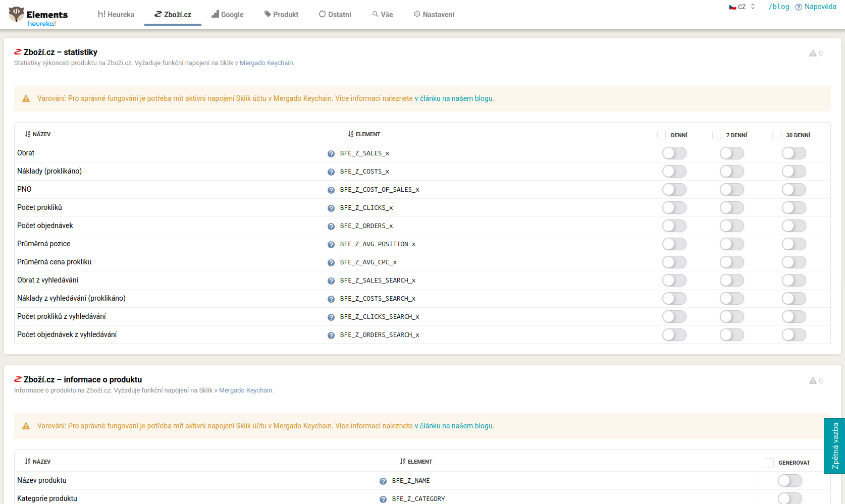This screenshot has width=845, height=504.
Task: Toggle 7 denní switch for PNO row
Action: point(732,190)
